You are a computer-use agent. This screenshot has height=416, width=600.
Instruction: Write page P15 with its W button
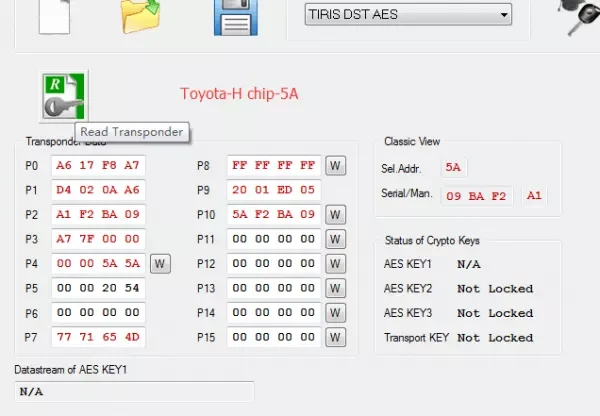click(336, 337)
